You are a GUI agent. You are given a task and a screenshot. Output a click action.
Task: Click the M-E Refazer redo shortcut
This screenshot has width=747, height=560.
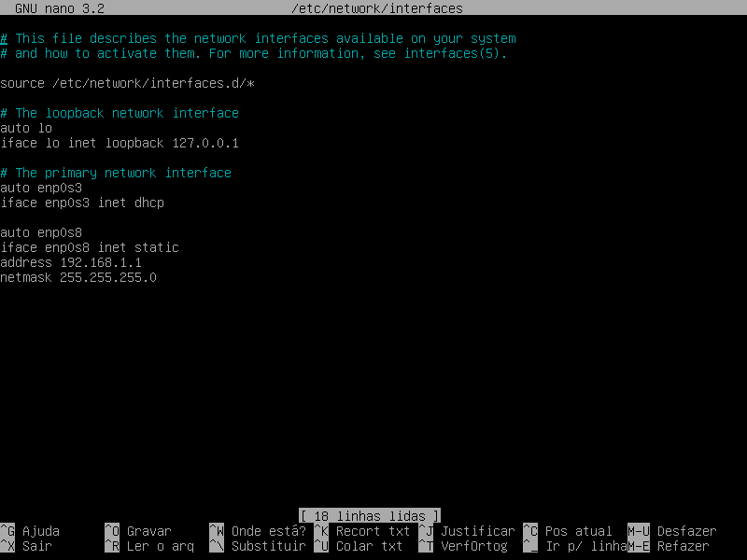coord(669,546)
